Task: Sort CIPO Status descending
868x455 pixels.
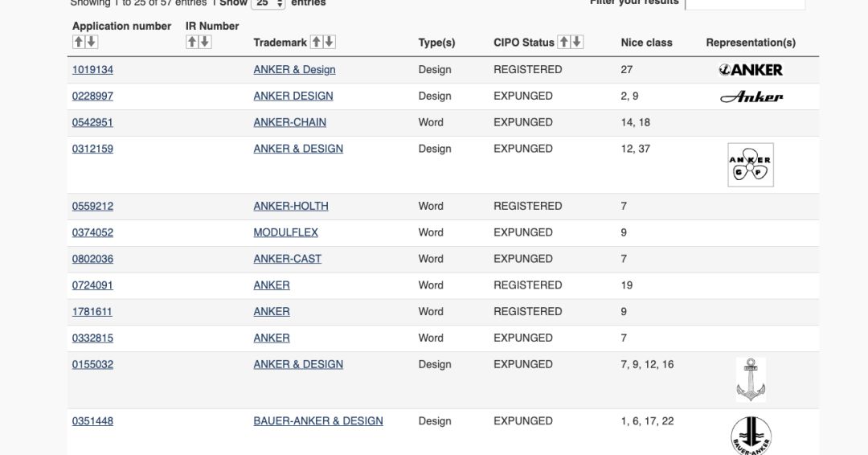Action: 576,42
